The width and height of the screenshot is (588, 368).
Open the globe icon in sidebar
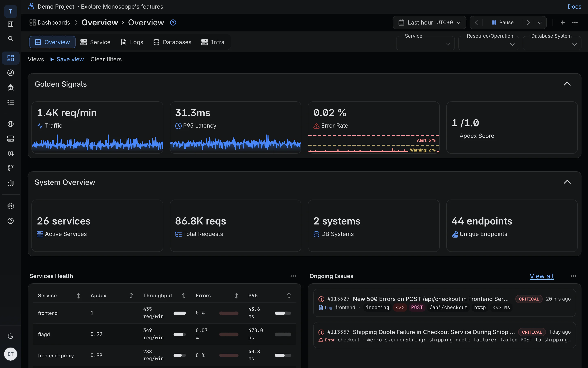click(x=10, y=124)
